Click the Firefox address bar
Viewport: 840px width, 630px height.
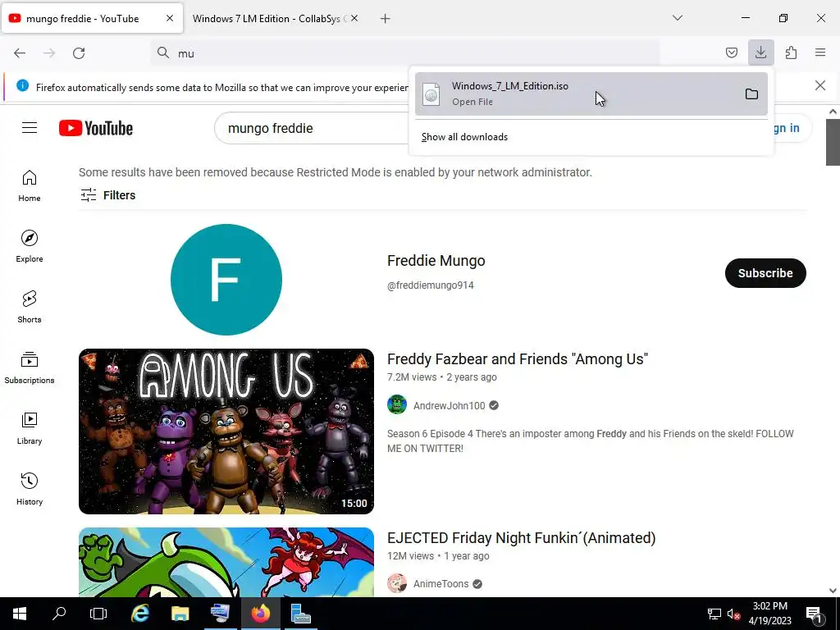pos(405,53)
